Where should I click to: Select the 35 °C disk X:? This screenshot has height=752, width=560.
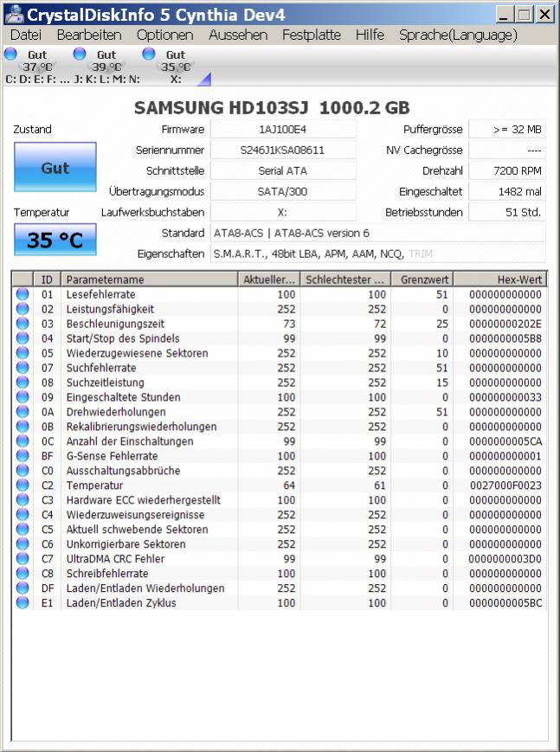175,67
